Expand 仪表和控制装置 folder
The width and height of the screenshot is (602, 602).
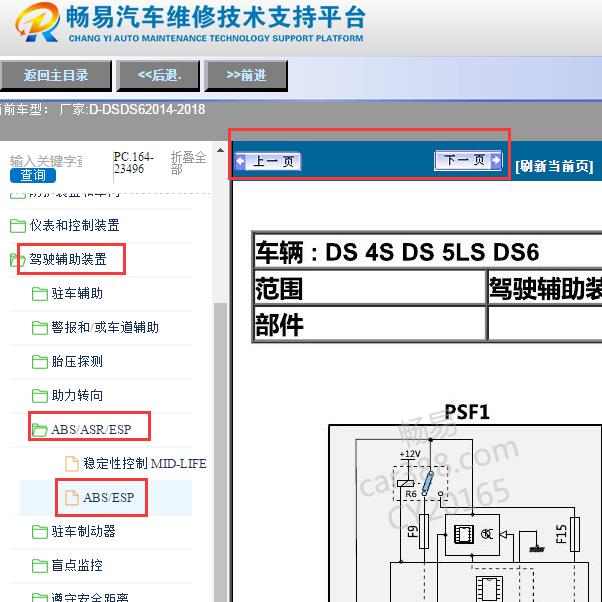pyautogui.click(x=74, y=225)
